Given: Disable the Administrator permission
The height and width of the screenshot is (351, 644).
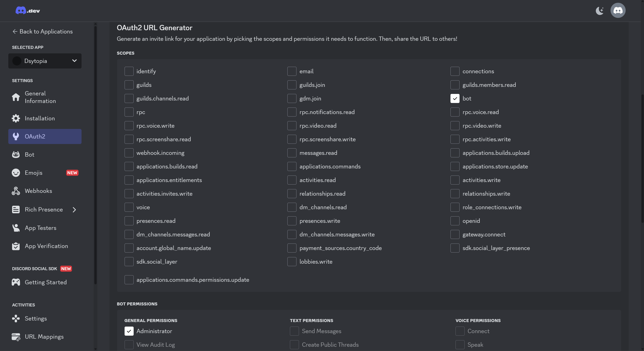Looking at the screenshot, I should point(129,331).
